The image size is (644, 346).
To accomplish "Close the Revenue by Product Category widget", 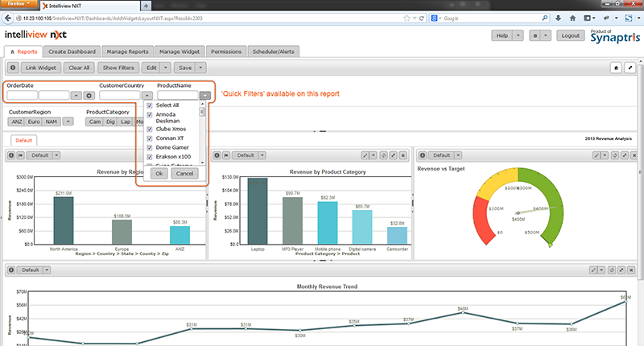I will (x=403, y=155).
